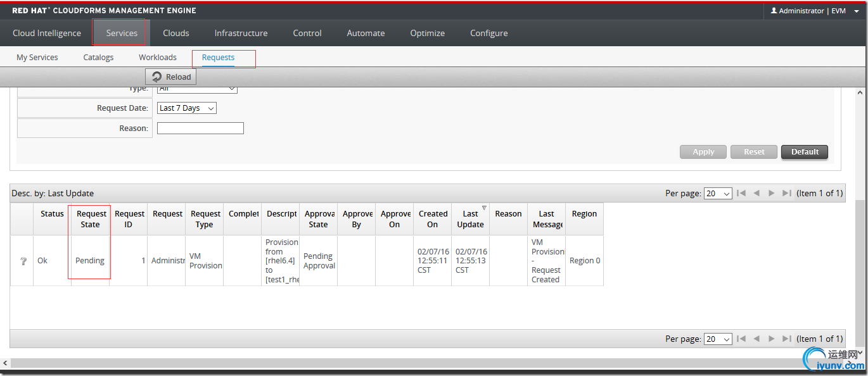This screenshot has height=376, width=868.
Task: Click the Pending Approval cell
Action: pyautogui.click(x=319, y=261)
